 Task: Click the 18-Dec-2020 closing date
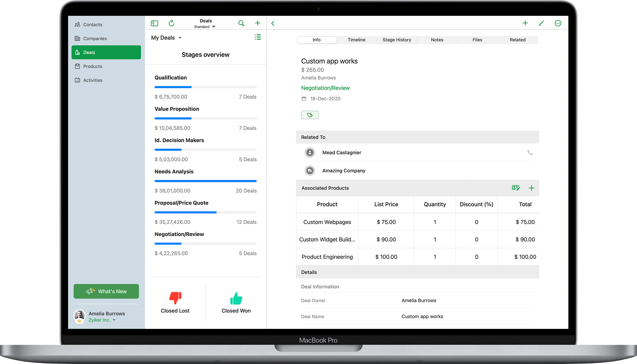tap(325, 98)
